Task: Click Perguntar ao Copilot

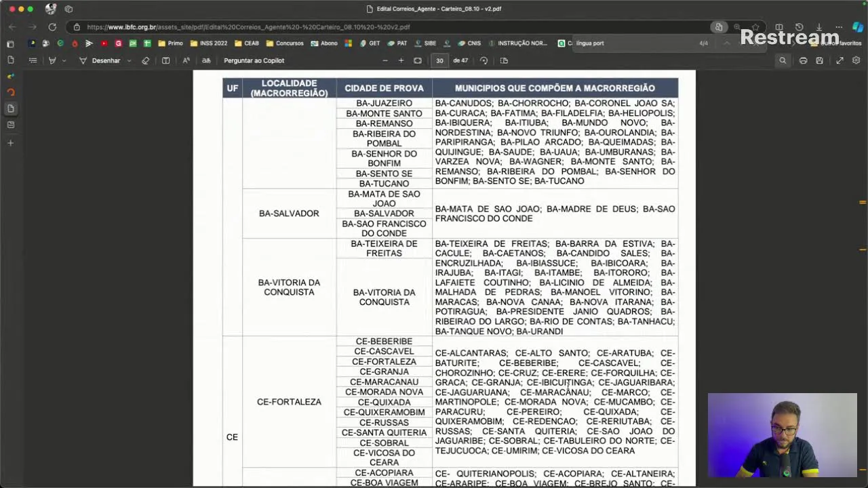Action: (254, 60)
